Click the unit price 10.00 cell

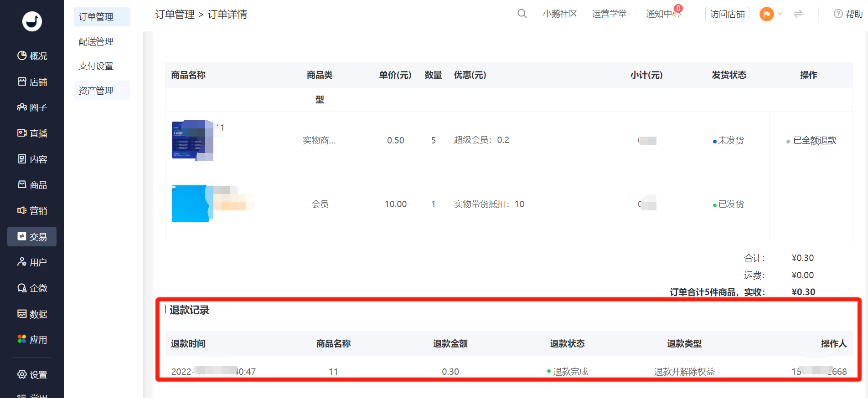pyautogui.click(x=396, y=204)
